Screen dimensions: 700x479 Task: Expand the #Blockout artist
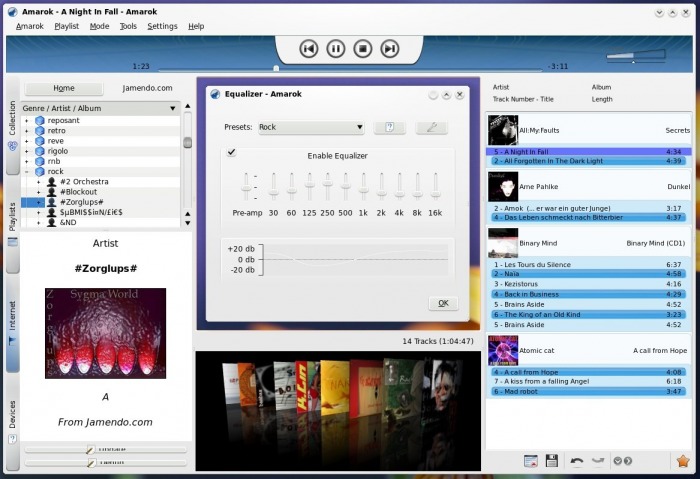pyautogui.click(x=39, y=192)
